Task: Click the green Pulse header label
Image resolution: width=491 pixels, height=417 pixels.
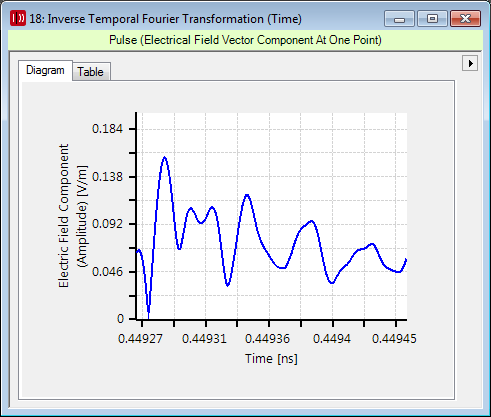Action: (x=245, y=40)
